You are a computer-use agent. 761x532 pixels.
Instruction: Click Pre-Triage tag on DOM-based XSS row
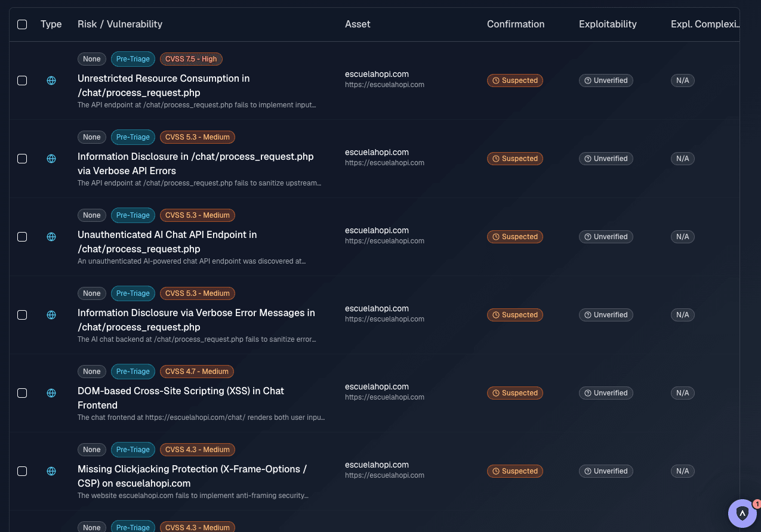[133, 372]
